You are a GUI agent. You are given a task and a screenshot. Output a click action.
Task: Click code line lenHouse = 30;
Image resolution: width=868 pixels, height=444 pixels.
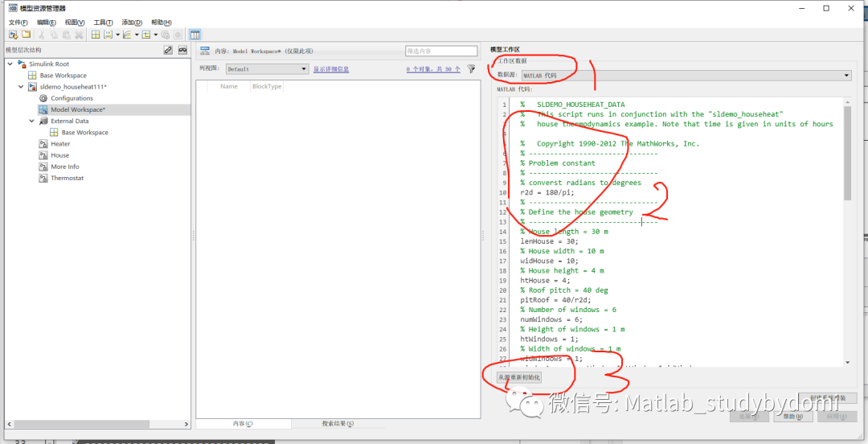(x=549, y=241)
